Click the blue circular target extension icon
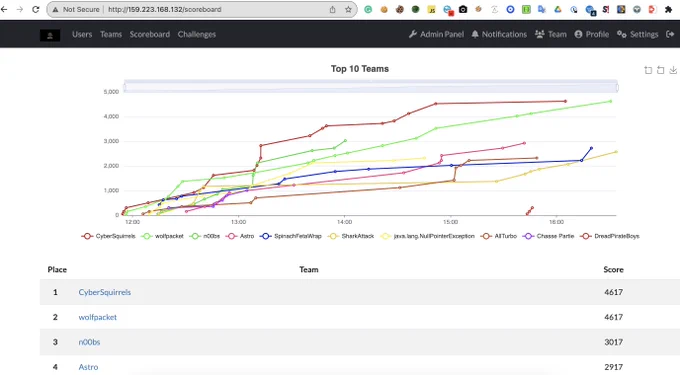This screenshot has height=375, width=680. pos(510,9)
